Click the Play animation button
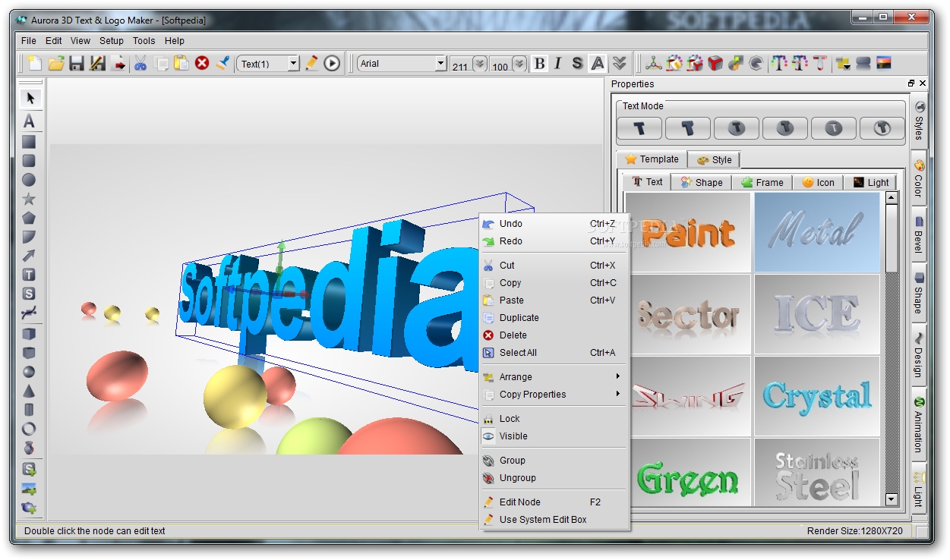The image size is (950, 560). click(x=332, y=64)
